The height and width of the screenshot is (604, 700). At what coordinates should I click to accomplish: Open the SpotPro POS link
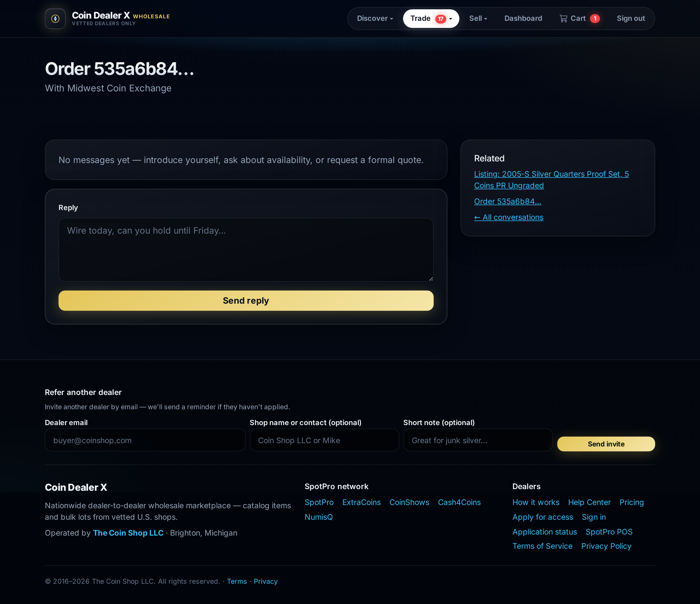[x=609, y=532]
